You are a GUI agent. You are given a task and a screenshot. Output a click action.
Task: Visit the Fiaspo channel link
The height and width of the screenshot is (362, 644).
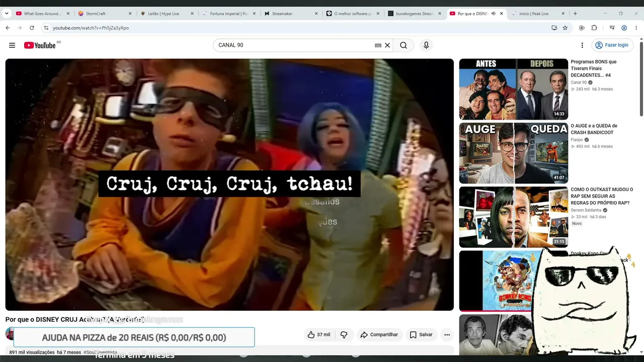(577, 140)
